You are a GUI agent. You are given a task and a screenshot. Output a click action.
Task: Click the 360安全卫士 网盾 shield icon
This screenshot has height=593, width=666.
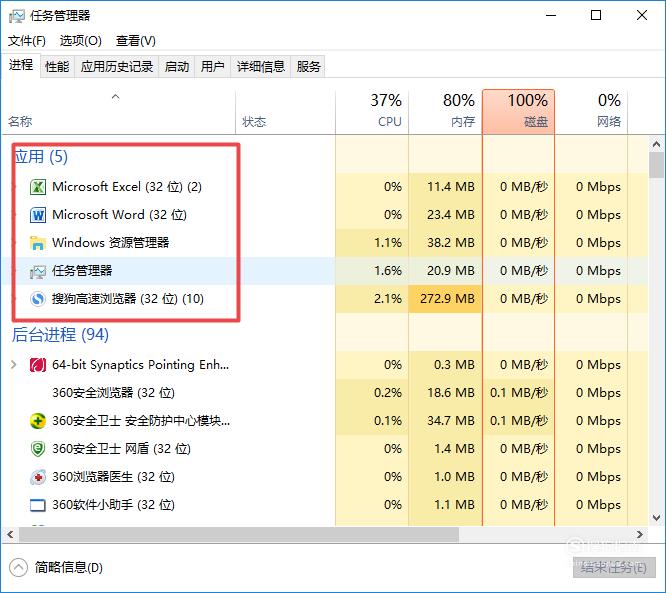coord(38,449)
